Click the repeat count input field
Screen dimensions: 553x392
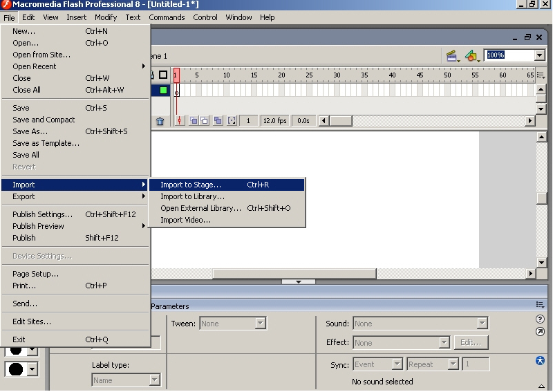(476, 364)
